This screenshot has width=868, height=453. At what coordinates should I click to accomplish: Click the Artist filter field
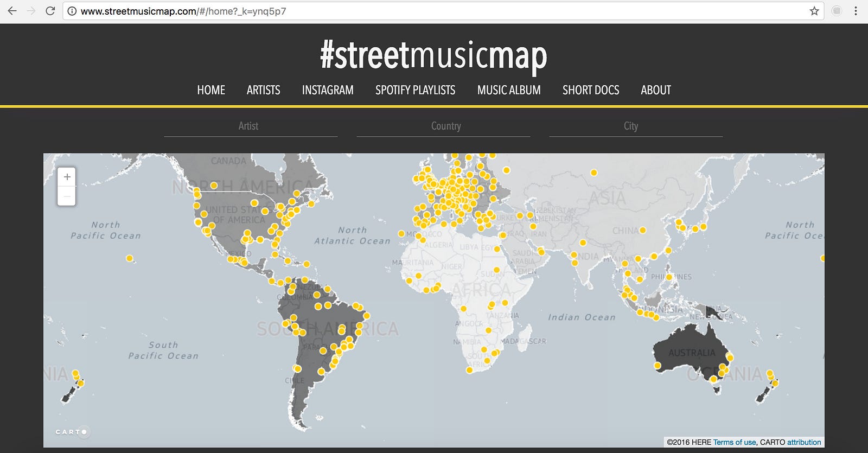pyautogui.click(x=251, y=126)
